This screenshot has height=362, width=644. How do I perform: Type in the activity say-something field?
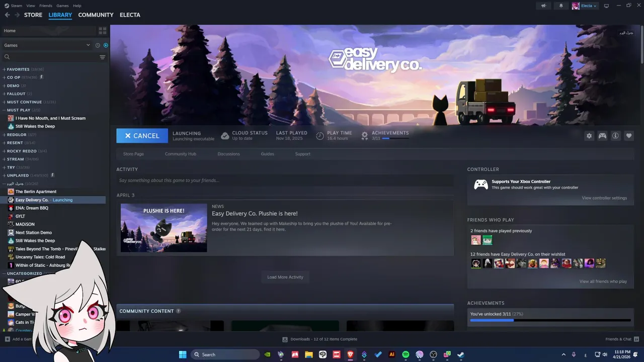click(285, 180)
